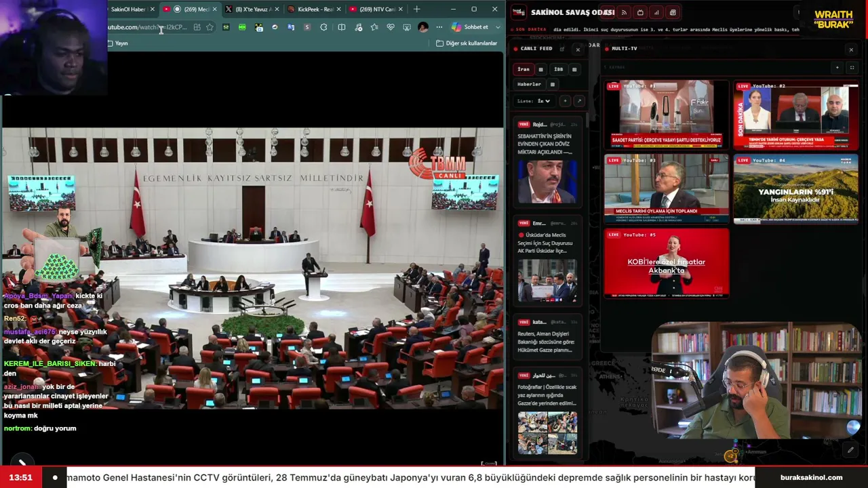Click the pencil edit icon at bottom right
Screen dimensions: 868x488
[850, 450]
